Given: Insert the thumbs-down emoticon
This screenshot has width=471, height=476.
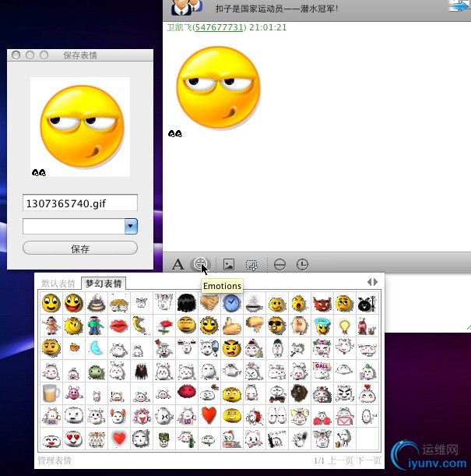Looking at the screenshot, I should 254,326.
